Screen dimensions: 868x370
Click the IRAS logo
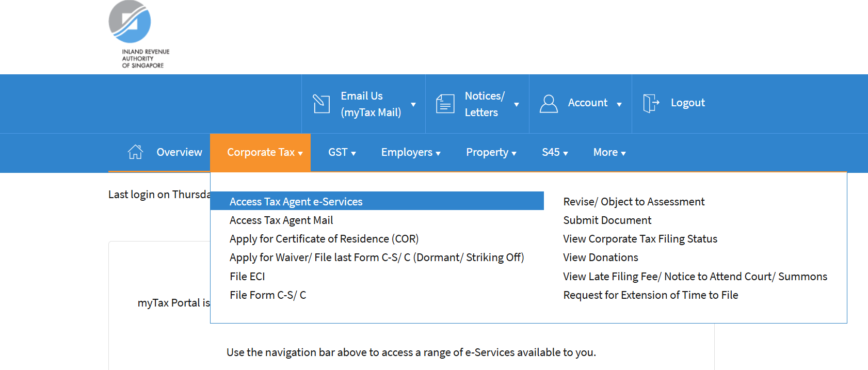139,35
